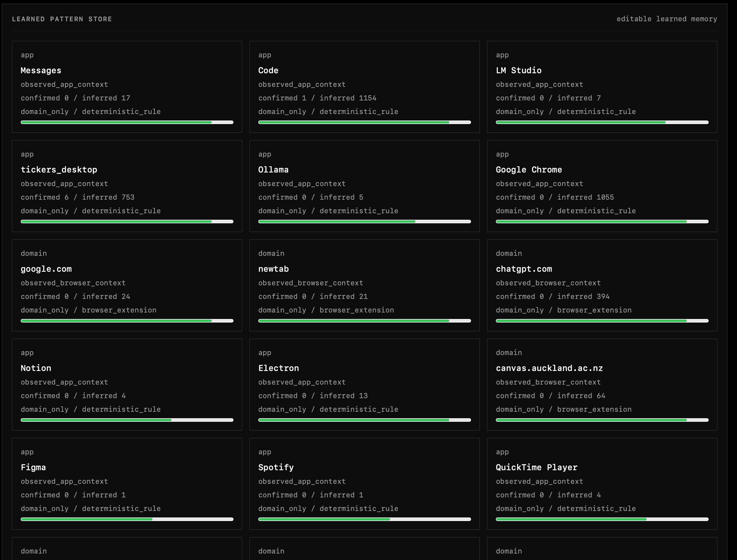Open the Electron app pattern
This screenshot has height=560, width=737.
364,385
